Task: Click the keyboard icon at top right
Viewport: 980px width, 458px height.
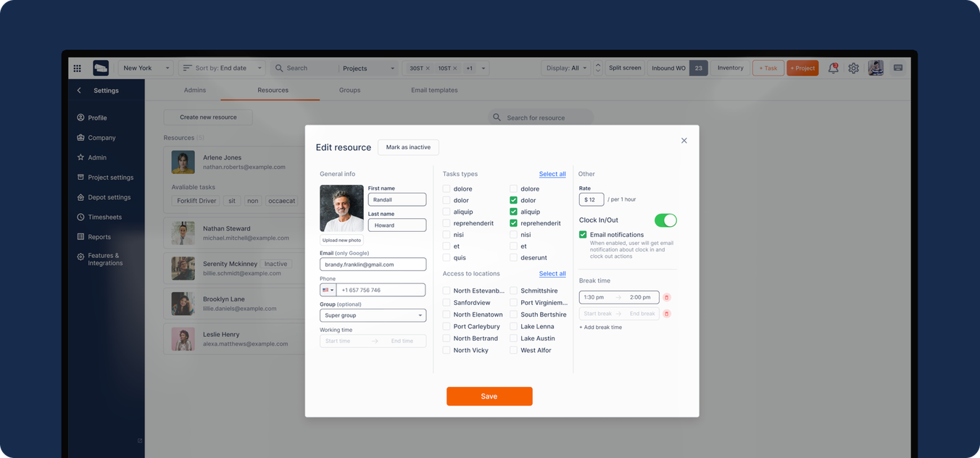Action: pos(898,68)
